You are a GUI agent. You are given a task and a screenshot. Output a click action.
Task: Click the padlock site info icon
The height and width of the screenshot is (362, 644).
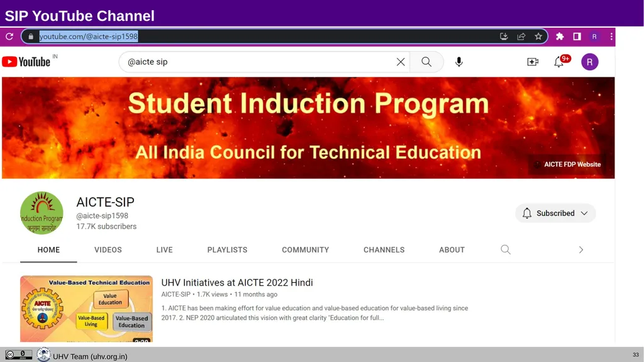[x=31, y=37]
